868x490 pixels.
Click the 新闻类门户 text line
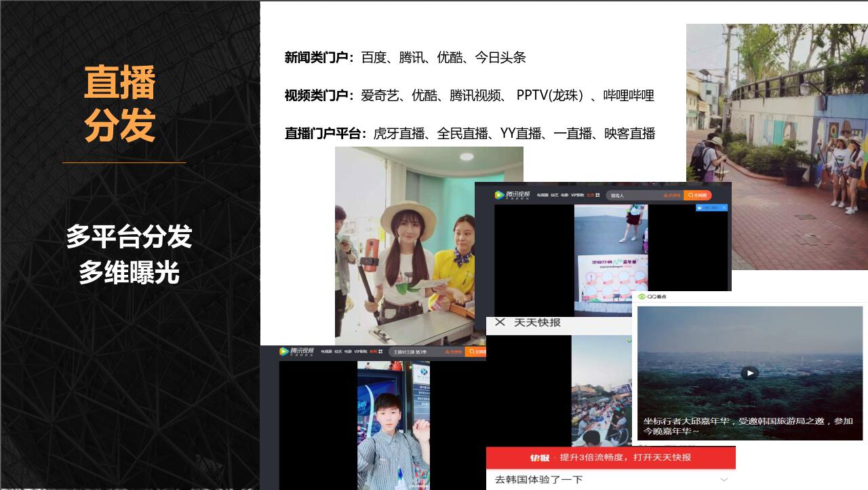click(x=406, y=58)
